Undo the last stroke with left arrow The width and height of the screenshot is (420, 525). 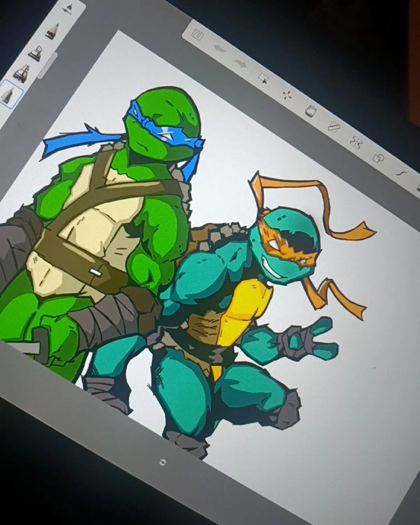220,49
